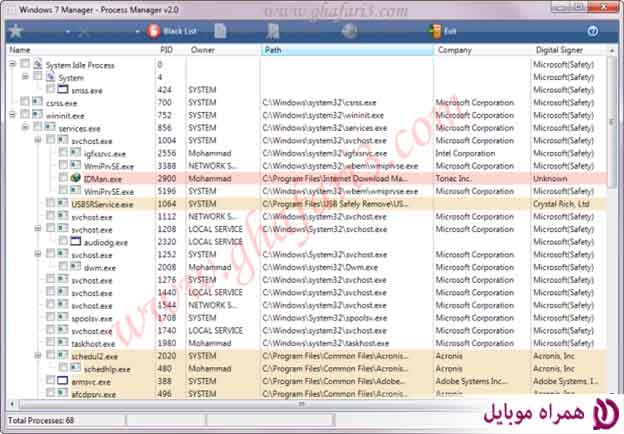Click the Exit door icon

435,31
